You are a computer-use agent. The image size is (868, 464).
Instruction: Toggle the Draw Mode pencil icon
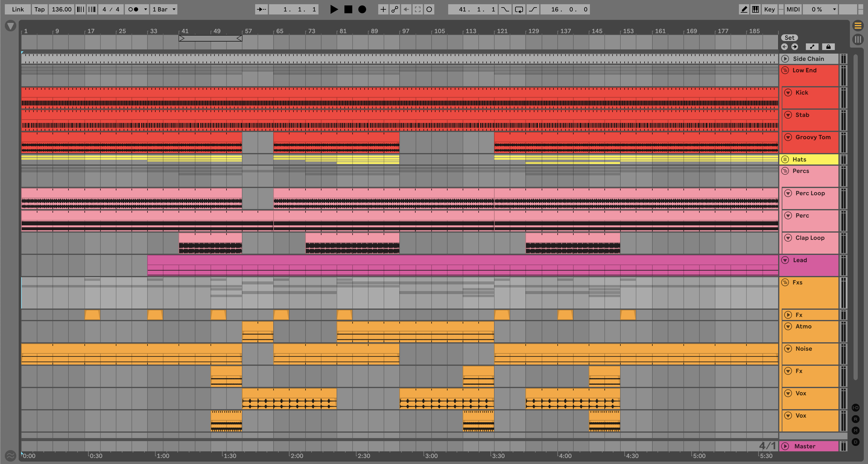coord(744,9)
